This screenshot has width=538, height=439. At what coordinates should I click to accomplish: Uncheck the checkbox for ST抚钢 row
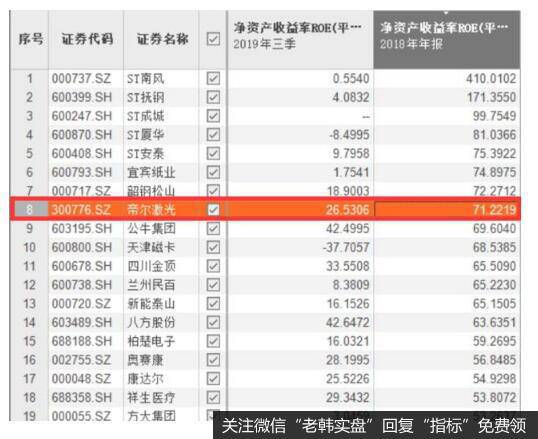(x=213, y=97)
